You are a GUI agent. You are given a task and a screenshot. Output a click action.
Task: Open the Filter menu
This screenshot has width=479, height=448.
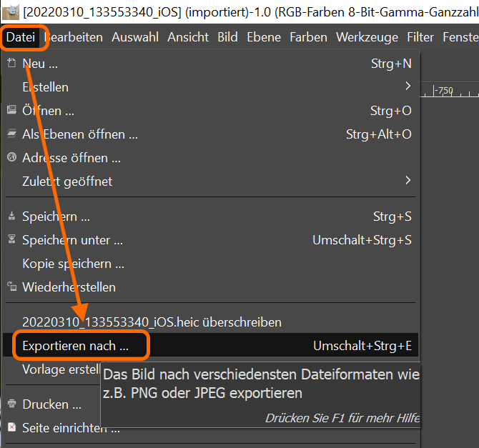pyautogui.click(x=420, y=37)
